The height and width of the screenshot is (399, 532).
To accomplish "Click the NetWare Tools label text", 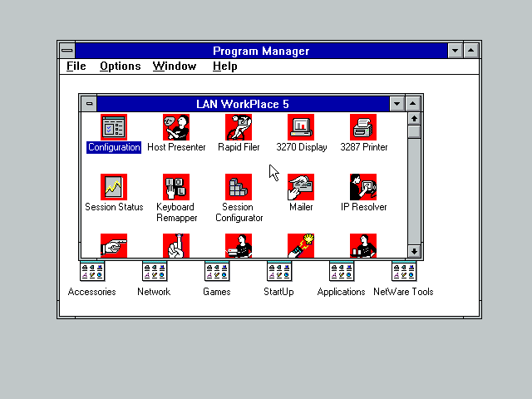I will (403, 292).
